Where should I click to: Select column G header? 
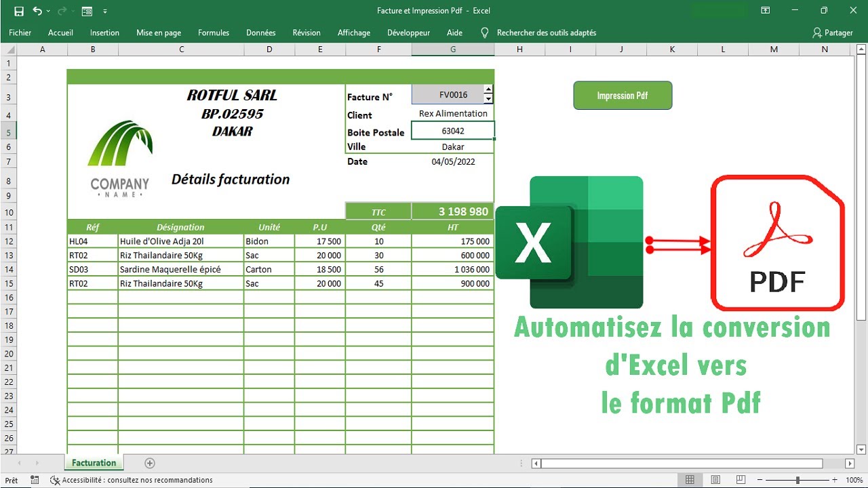tap(453, 49)
